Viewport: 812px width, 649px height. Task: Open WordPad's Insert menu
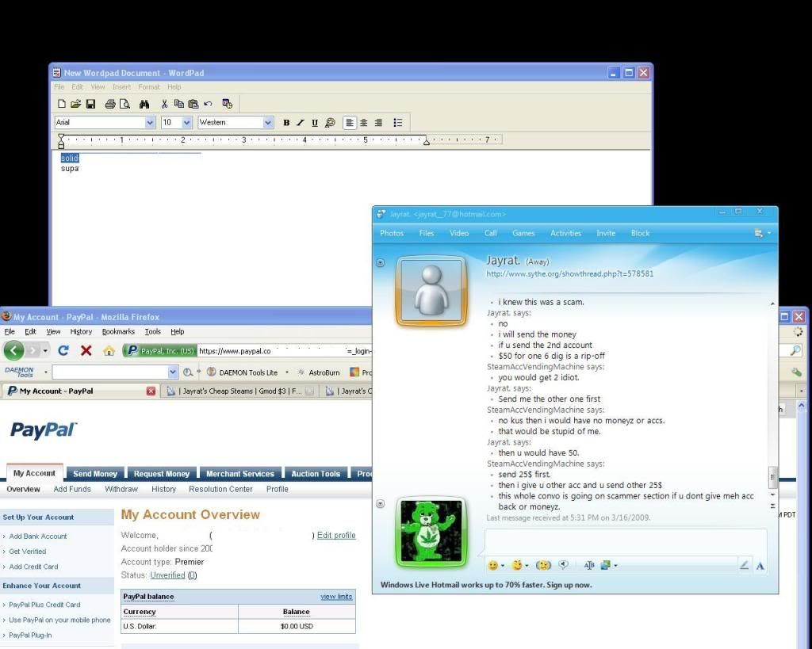click(x=121, y=87)
